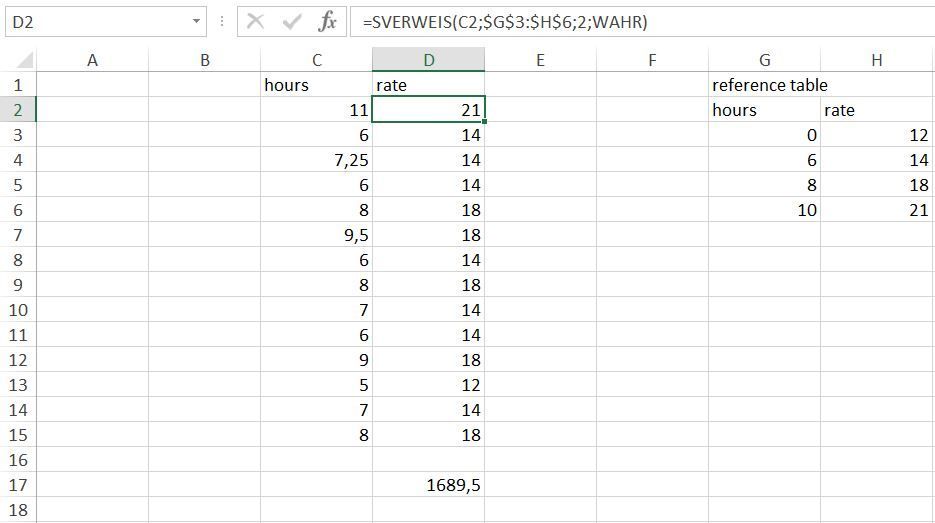935x523 pixels.
Task: Select reference cell H5 with value 18
Action: 877,185
